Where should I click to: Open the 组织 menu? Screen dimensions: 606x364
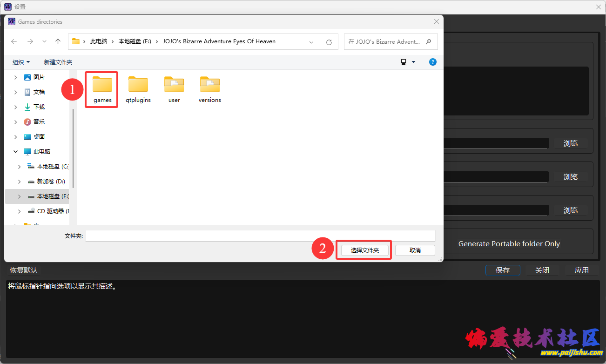[21, 62]
